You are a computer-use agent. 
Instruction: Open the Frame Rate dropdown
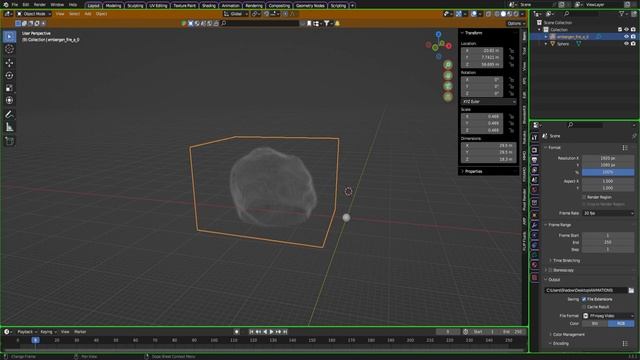pyautogui.click(x=608, y=213)
